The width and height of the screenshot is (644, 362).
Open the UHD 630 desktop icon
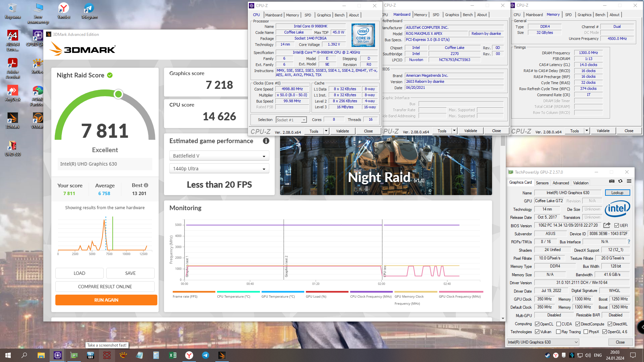13,148
